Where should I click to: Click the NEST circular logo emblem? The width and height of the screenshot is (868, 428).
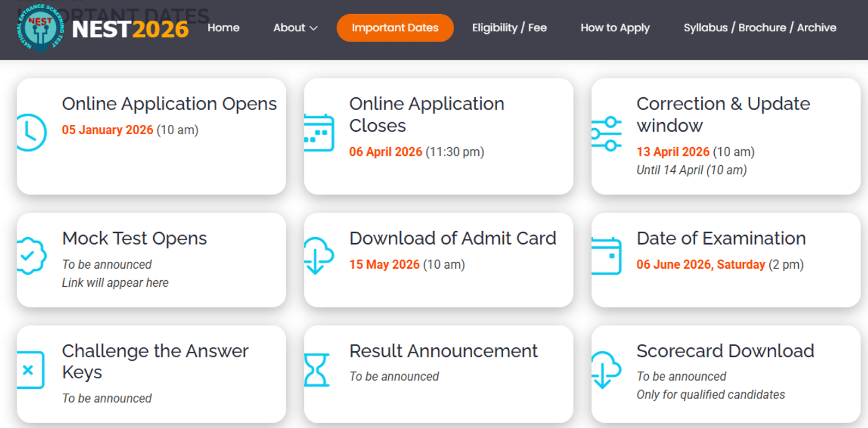pyautogui.click(x=40, y=28)
